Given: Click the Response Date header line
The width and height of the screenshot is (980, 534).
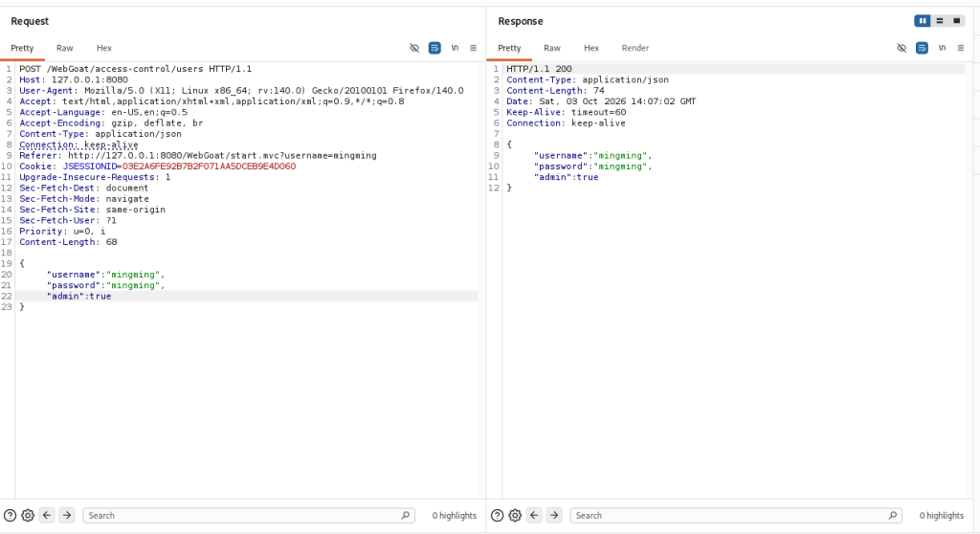Looking at the screenshot, I should coord(601,101).
